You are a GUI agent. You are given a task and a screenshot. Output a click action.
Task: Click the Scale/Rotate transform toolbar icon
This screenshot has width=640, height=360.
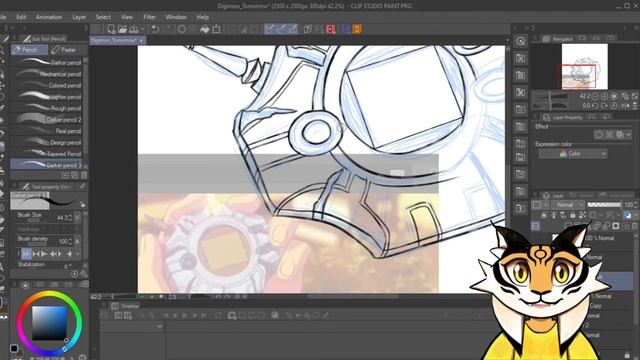[x=216, y=29]
